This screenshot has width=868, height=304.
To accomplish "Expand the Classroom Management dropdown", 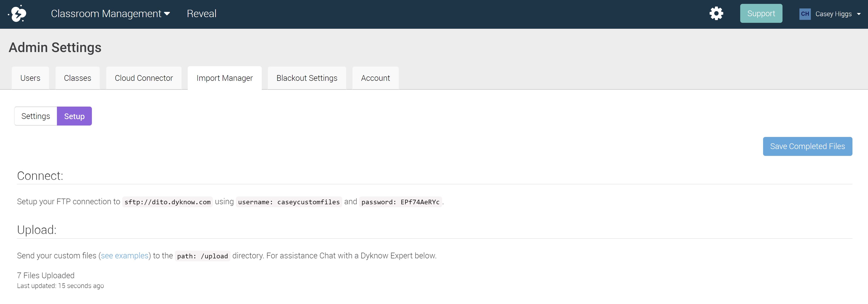I will [110, 13].
